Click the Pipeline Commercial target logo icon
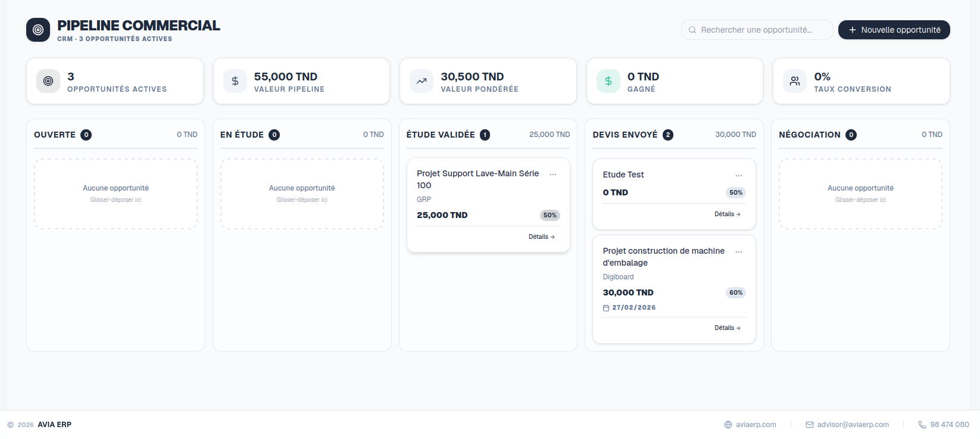The width and height of the screenshot is (980, 439). click(38, 30)
